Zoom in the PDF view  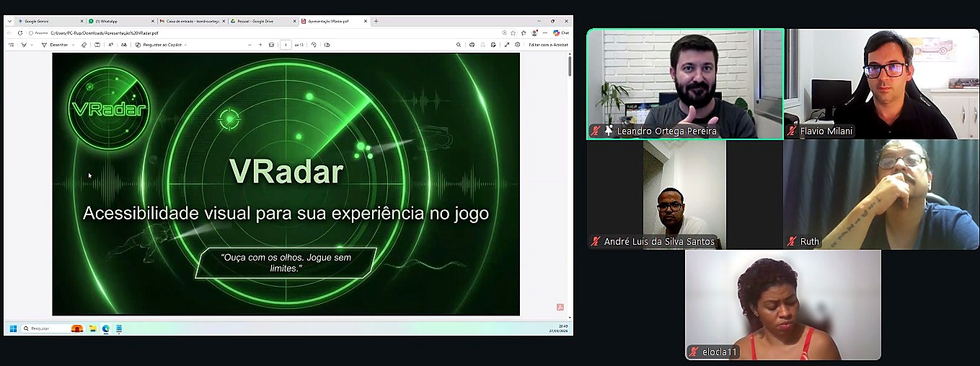click(260, 45)
